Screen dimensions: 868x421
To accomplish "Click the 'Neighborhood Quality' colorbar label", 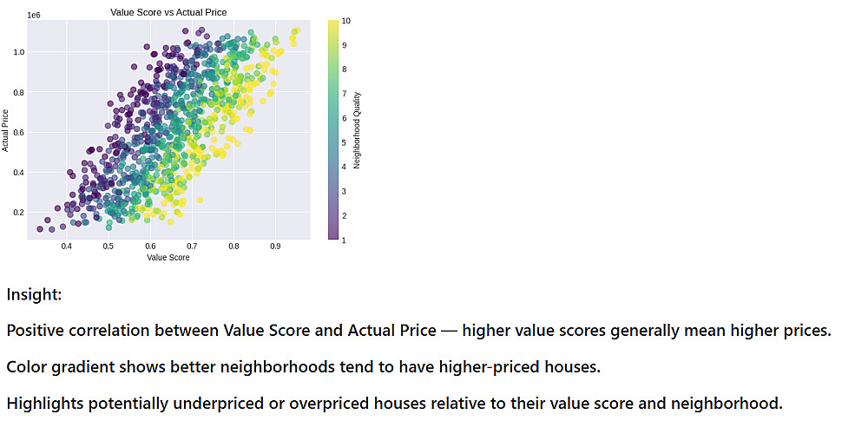I will (x=357, y=130).
